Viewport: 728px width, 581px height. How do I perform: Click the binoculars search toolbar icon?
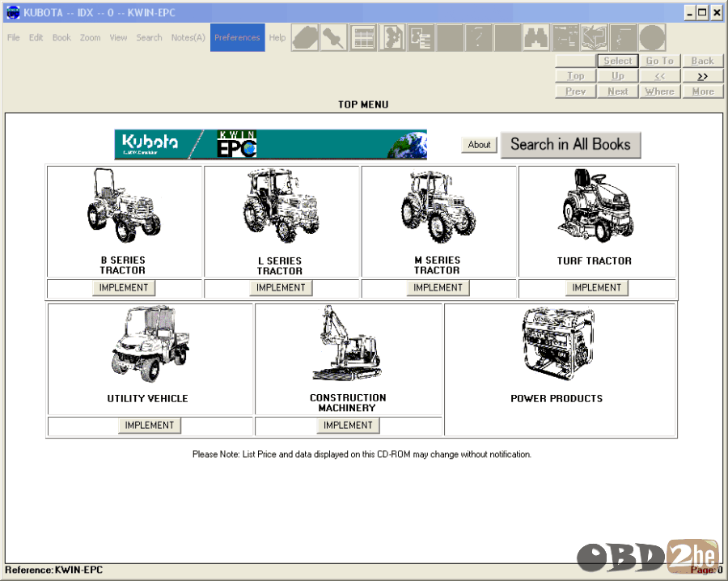tap(536, 37)
